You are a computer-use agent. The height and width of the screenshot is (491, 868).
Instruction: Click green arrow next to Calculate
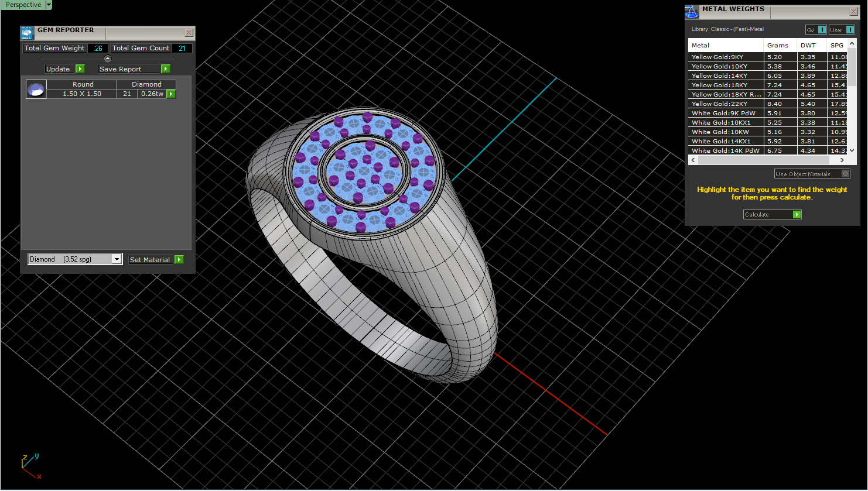click(x=797, y=215)
